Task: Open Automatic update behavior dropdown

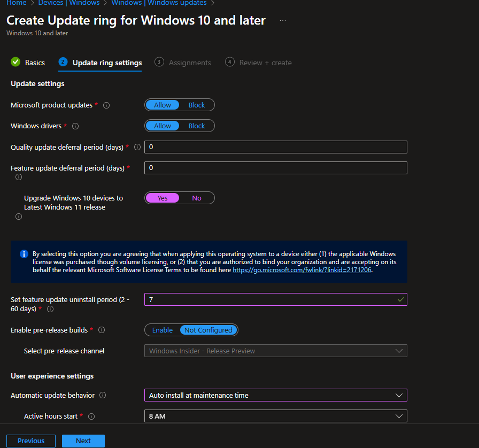Action: point(275,395)
